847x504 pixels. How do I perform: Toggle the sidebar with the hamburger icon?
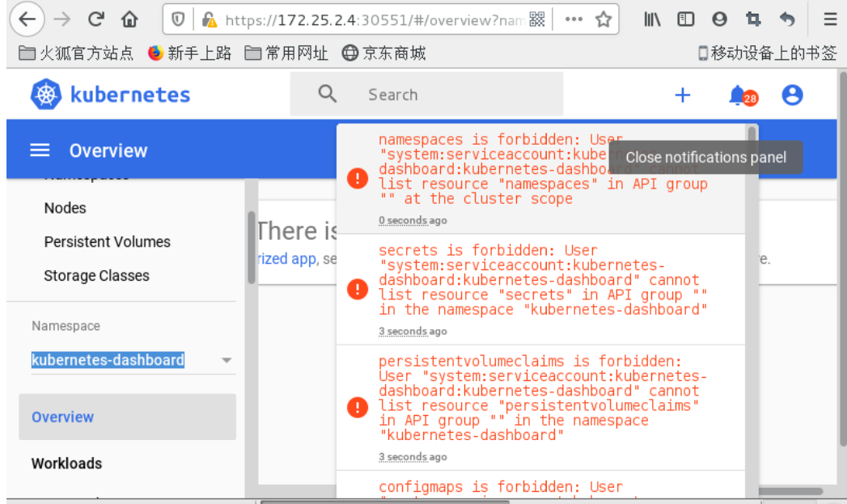pos(40,150)
